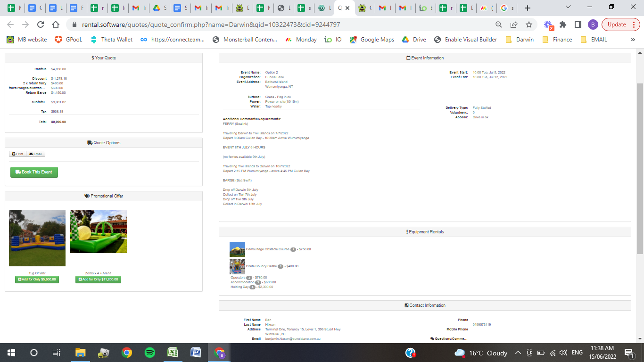The width and height of the screenshot is (644, 362).
Task: Open the Chrome extensions puzzle icon
Action: 563,25
